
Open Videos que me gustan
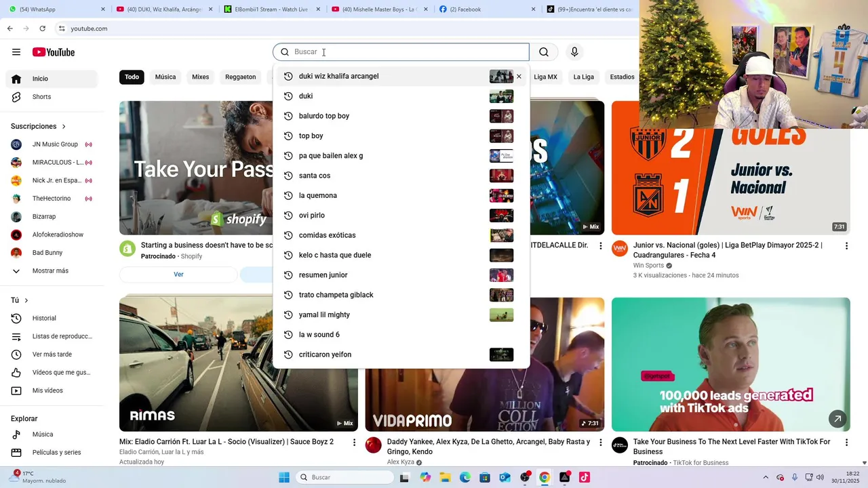[x=52, y=372]
